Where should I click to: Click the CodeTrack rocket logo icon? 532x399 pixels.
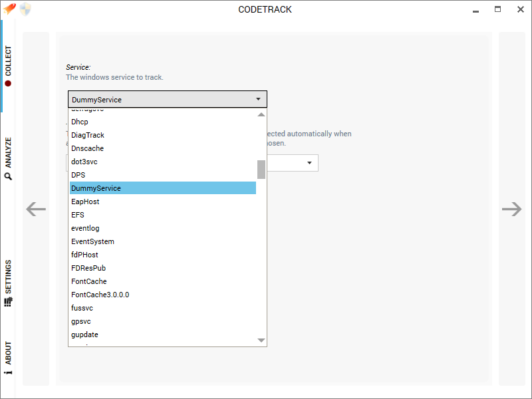click(9, 9)
